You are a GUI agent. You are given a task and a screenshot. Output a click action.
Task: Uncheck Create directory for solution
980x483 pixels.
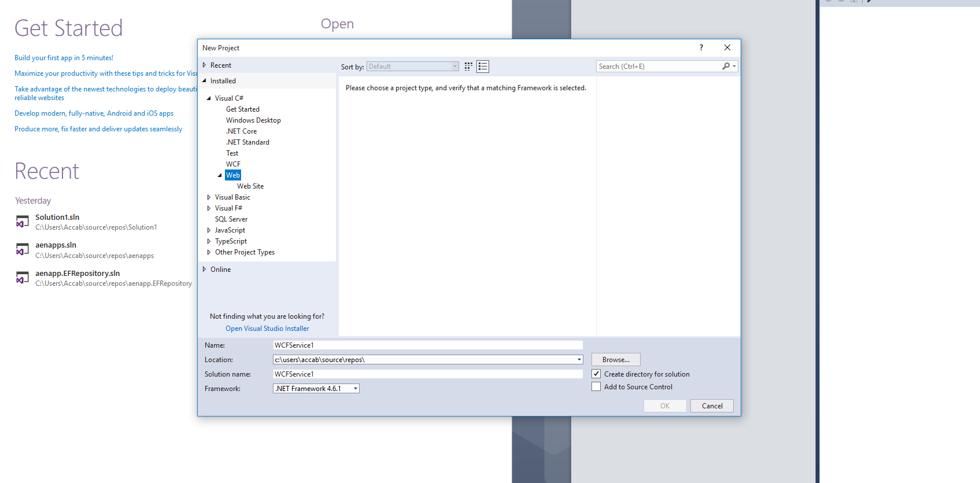point(596,374)
